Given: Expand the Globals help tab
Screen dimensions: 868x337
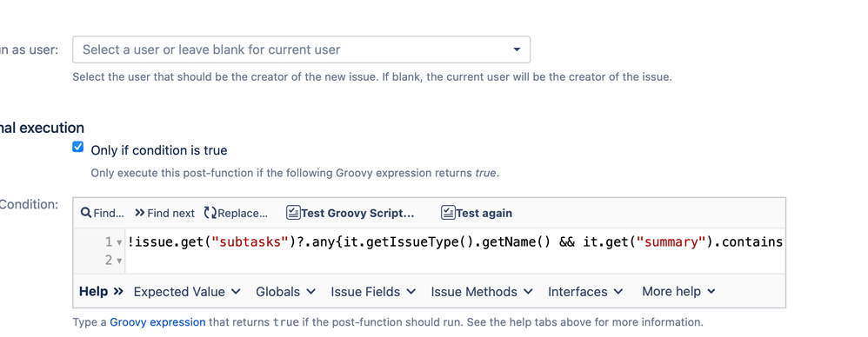Looking at the screenshot, I should tap(285, 291).
